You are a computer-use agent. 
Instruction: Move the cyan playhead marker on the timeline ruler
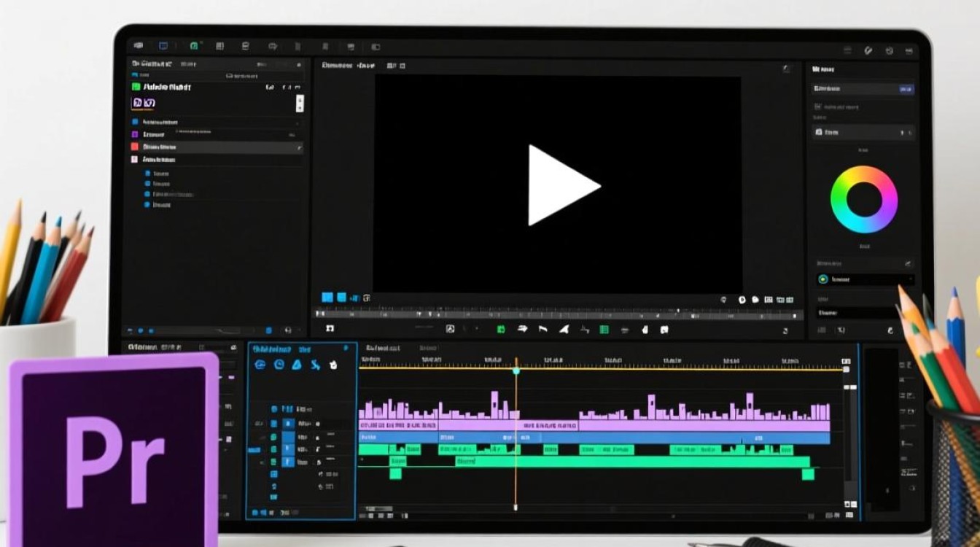click(516, 371)
